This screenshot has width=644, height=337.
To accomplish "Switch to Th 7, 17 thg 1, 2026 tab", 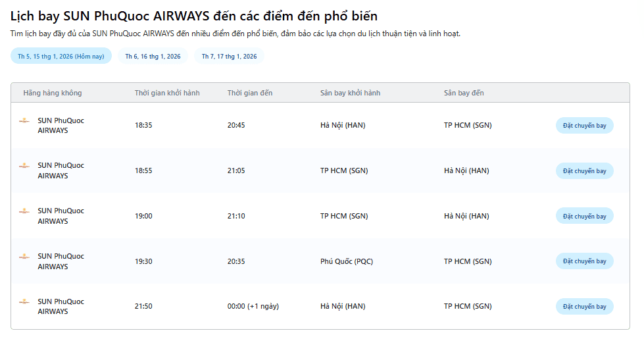I will pos(229,57).
